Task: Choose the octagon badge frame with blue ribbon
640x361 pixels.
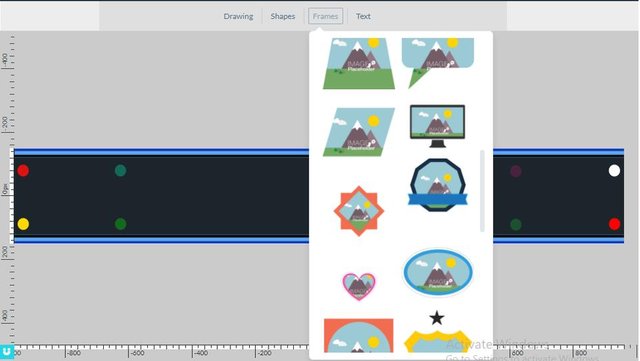Action: pyautogui.click(x=438, y=185)
